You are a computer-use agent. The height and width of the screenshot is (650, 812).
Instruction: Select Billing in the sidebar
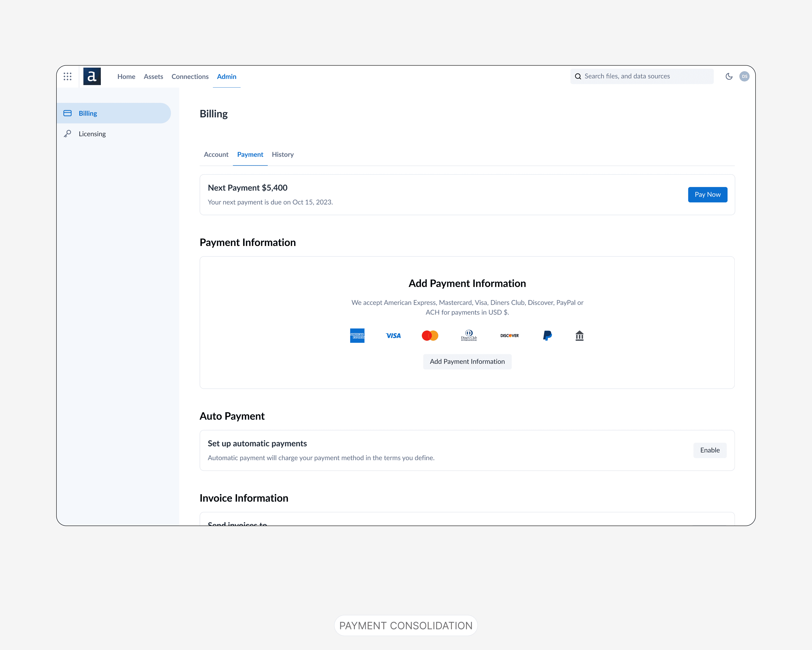tap(88, 113)
